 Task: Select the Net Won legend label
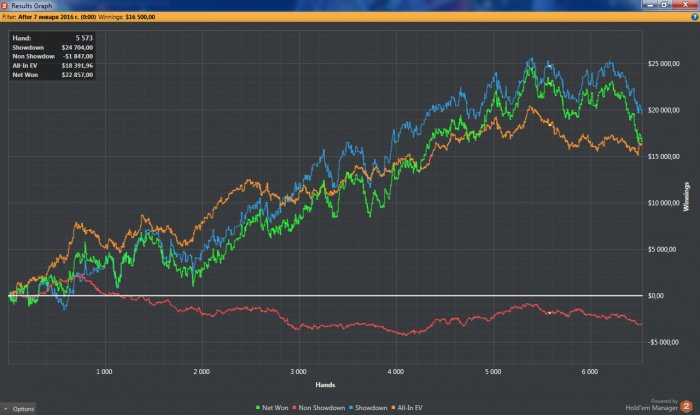coord(275,408)
